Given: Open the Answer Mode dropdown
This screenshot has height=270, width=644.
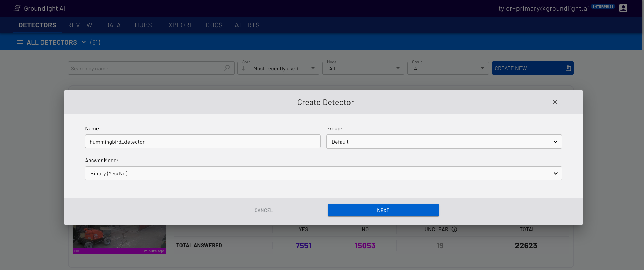Looking at the screenshot, I should [x=323, y=173].
